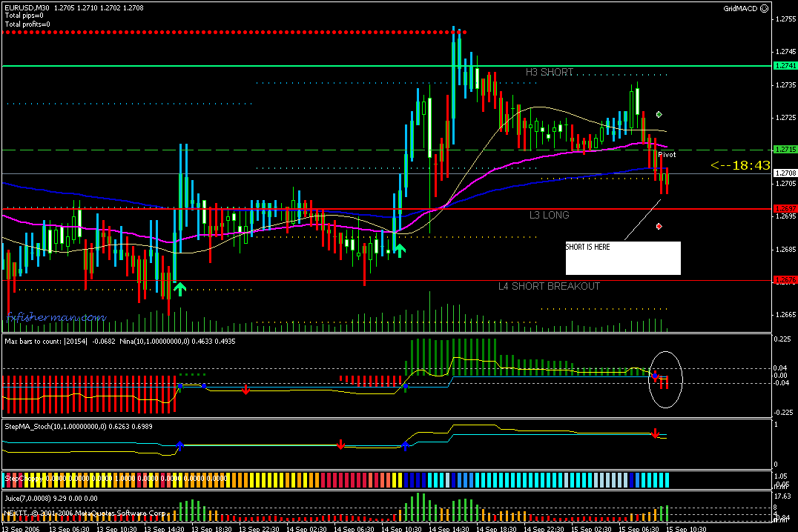Click '13 Sep 18:30' on the time axis
The height and width of the screenshot is (532, 798).
211,529
